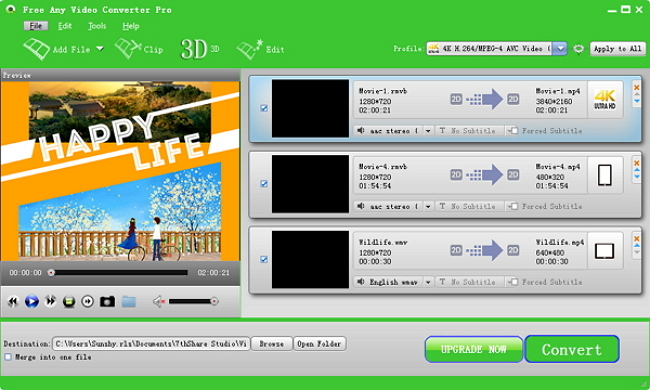Open the Edit effects tool
Image resolution: width=650 pixels, height=390 pixels.
click(x=260, y=49)
